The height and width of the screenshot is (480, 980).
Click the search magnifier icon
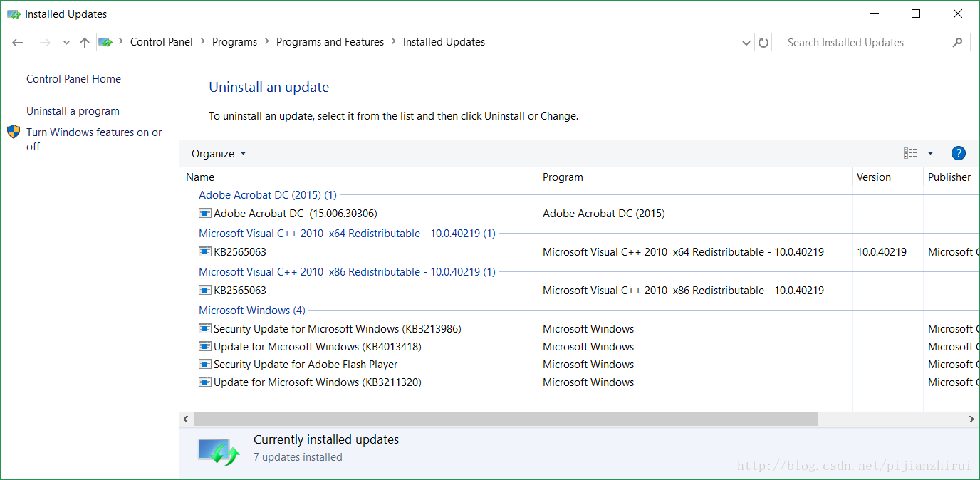coord(957,43)
